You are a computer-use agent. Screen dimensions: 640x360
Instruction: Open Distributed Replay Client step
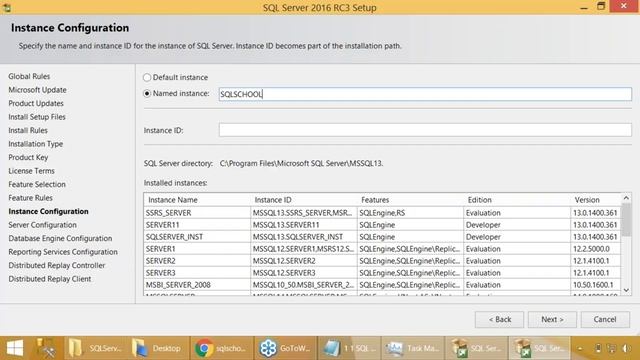(x=50, y=278)
